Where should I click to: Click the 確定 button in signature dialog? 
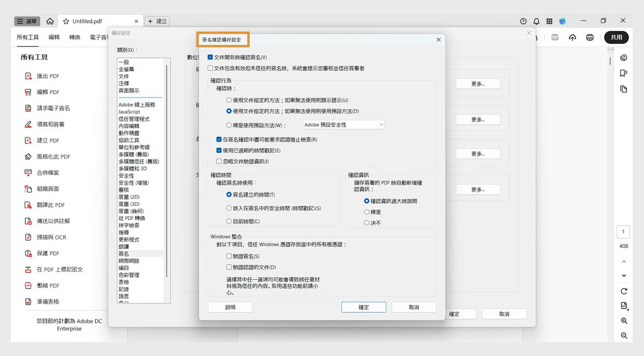coord(363,307)
